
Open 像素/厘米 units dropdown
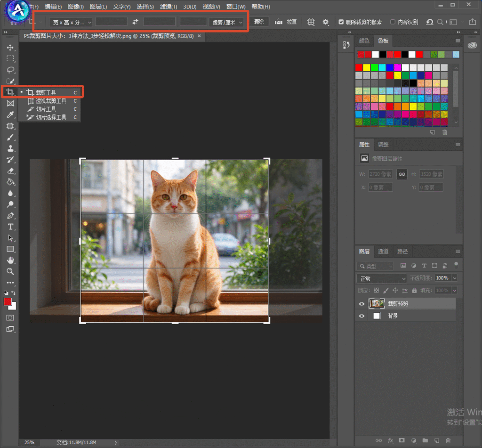click(227, 22)
